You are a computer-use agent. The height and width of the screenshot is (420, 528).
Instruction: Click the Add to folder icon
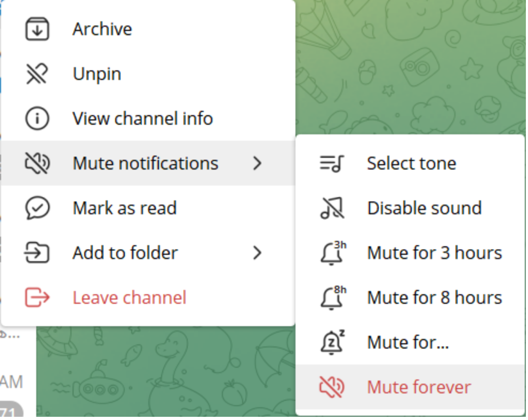[x=37, y=253]
